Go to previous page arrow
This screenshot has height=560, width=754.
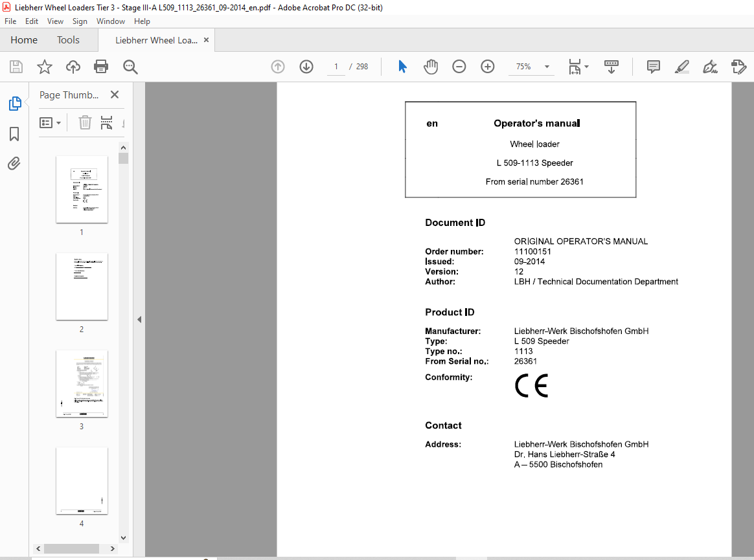click(278, 66)
